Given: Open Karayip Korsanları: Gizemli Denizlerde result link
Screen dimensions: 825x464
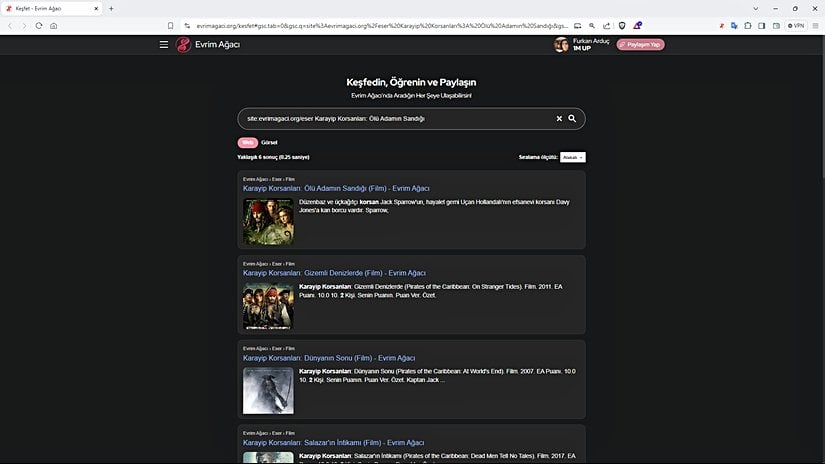Looking at the screenshot, I should click(334, 273).
